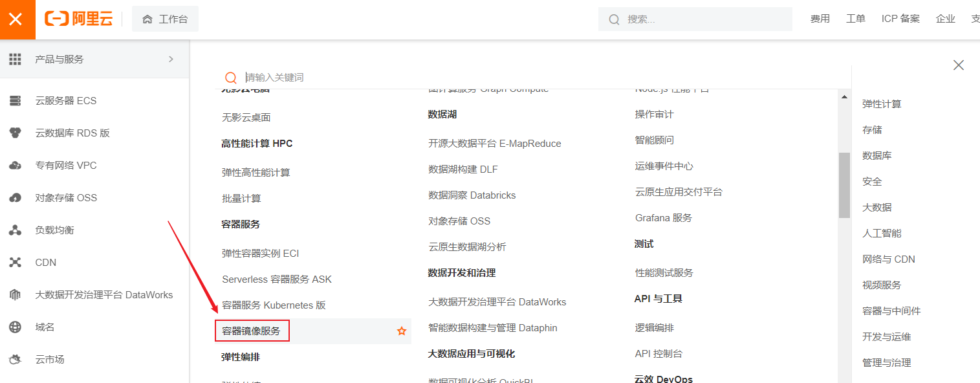Open 对象存储 OSS in data lake list
The height and width of the screenshot is (383, 980).
(459, 221)
